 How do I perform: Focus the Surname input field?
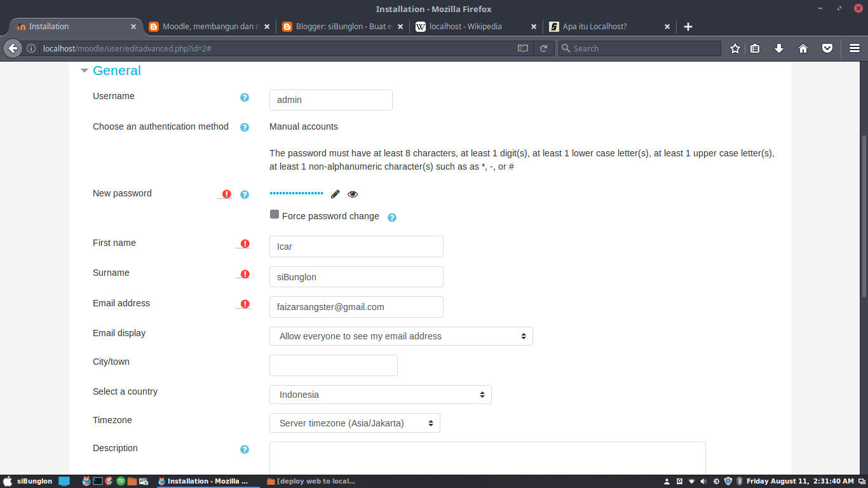(x=356, y=276)
